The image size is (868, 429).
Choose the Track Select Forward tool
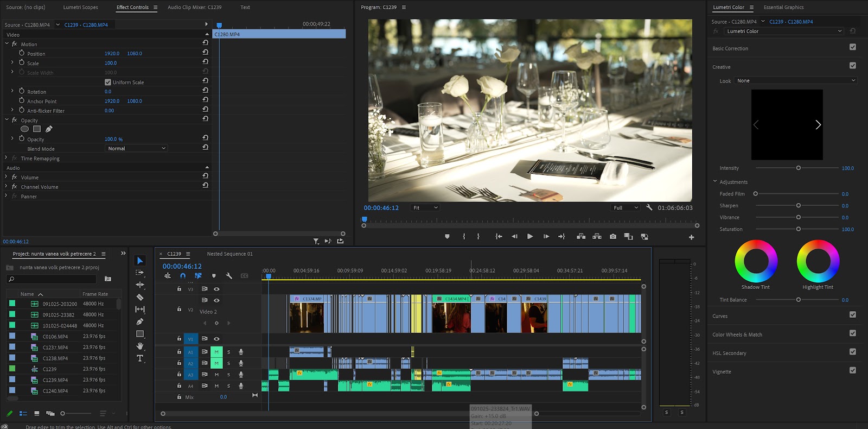[x=140, y=273]
